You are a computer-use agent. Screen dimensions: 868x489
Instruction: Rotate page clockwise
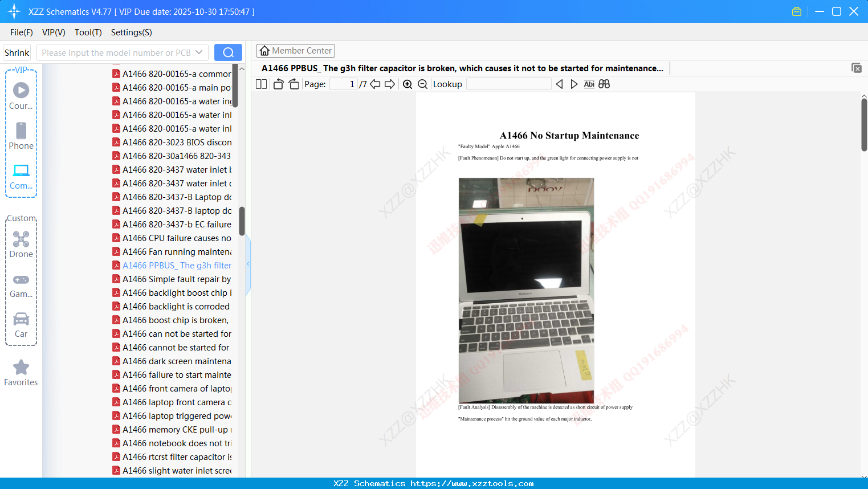tap(294, 84)
